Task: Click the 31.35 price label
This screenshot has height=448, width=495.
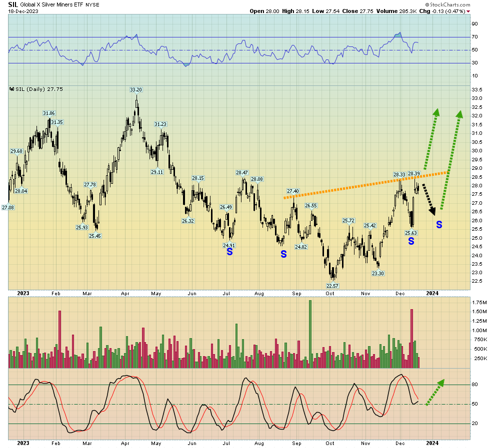Action: click(x=57, y=122)
